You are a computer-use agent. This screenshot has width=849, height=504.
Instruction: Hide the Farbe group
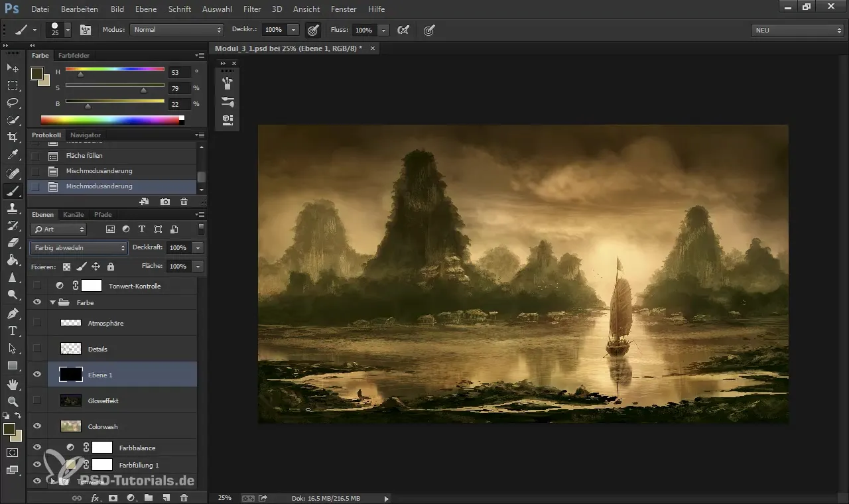tap(37, 302)
